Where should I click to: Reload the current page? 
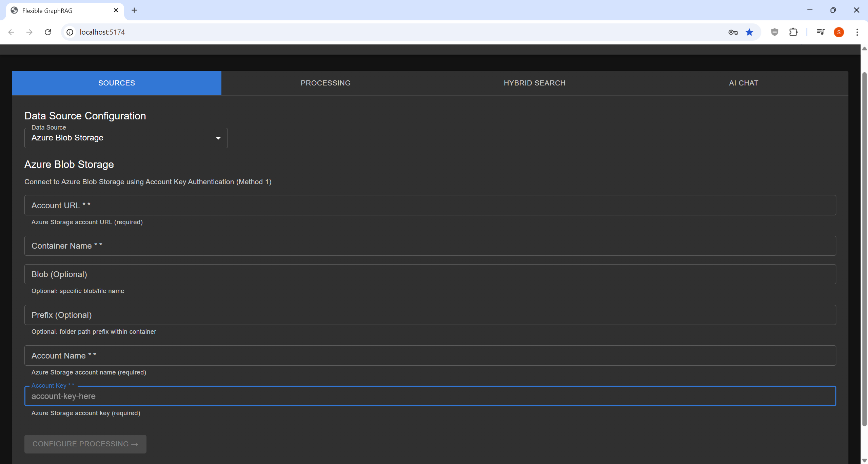(48, 32)
